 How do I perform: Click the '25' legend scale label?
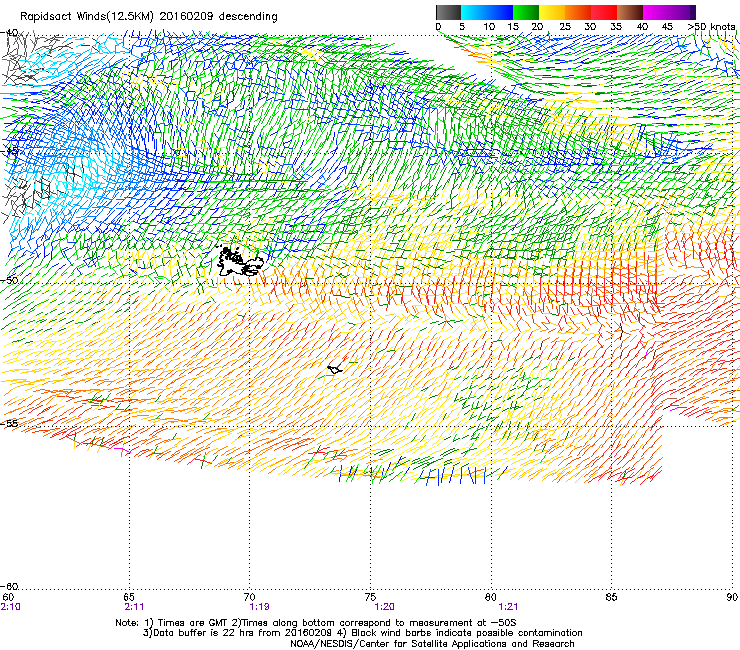pyautogui.click(x=565, y=27)
